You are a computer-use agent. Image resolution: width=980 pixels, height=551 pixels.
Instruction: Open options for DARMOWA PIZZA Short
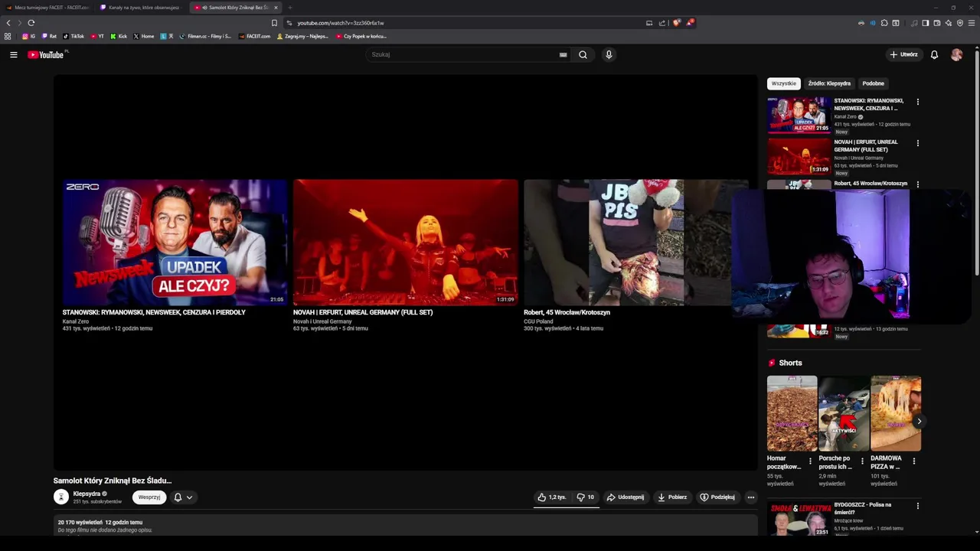point(913,461)
